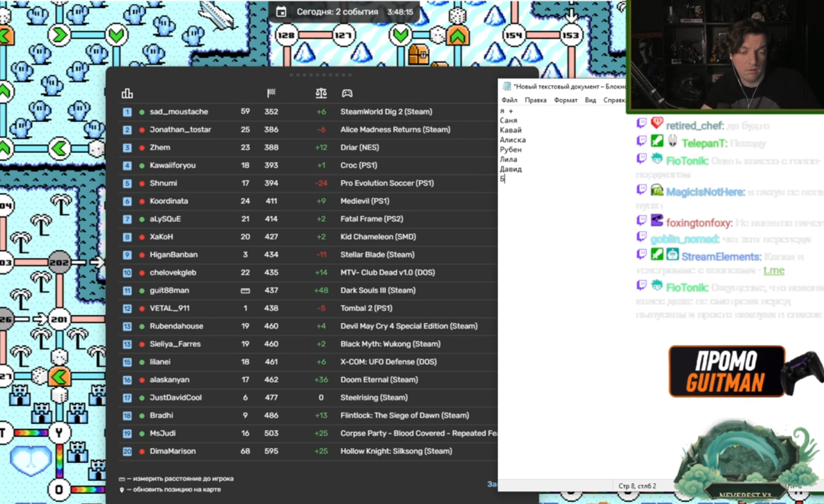Click the calendar icon beside today's events
Image resolution: width=824 pixels, height=504 pixels.
tap(281, 11)
